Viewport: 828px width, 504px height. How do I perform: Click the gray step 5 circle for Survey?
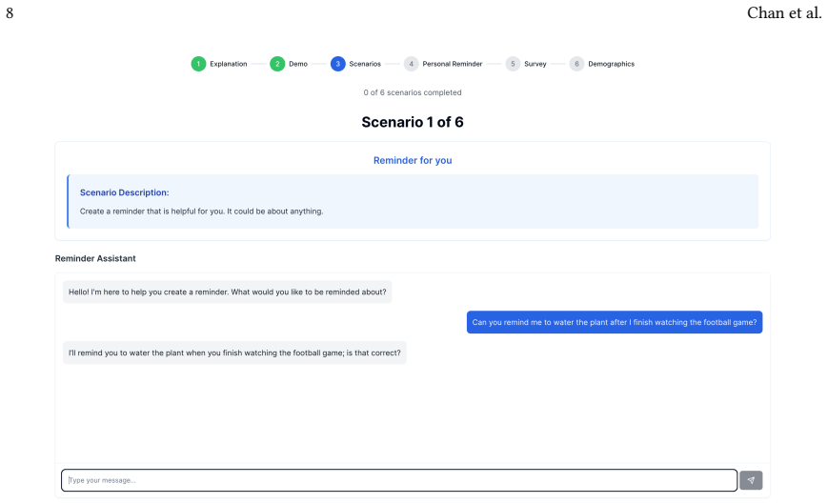click(513, 64)
